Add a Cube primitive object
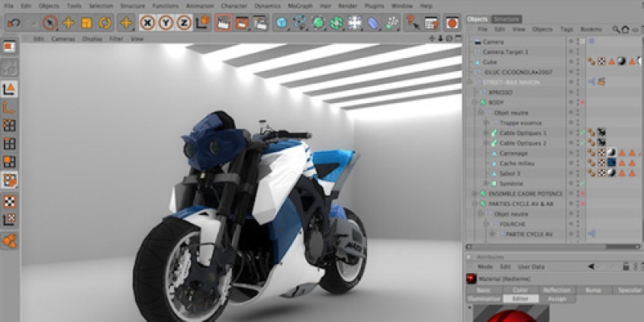 [281, 23]
